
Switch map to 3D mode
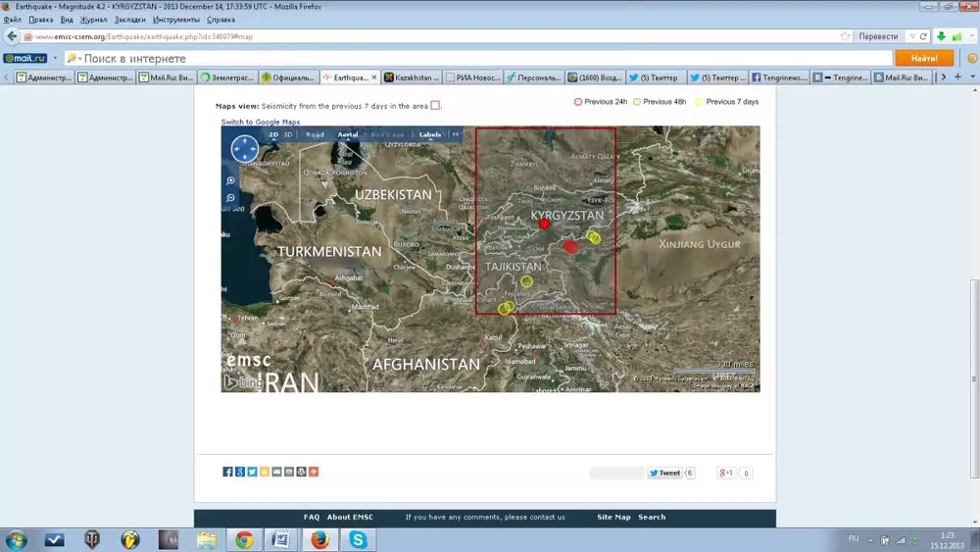(x=288, y=134)
